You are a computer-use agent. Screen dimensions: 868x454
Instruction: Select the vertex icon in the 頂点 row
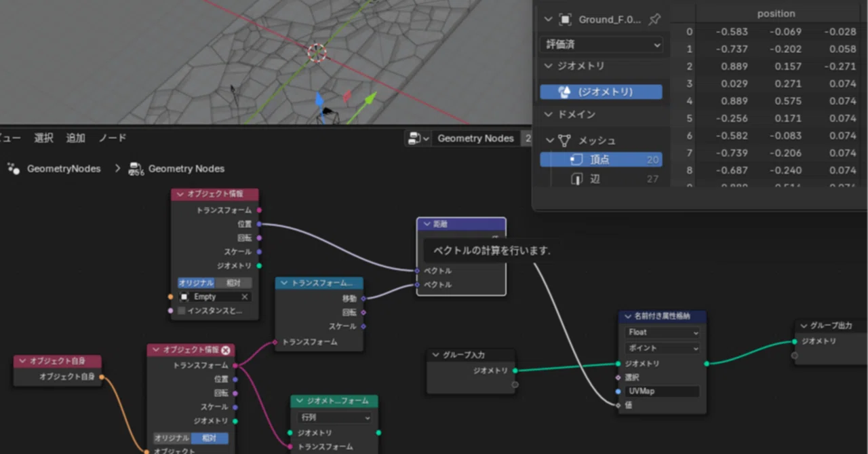(x=576, y=159)
